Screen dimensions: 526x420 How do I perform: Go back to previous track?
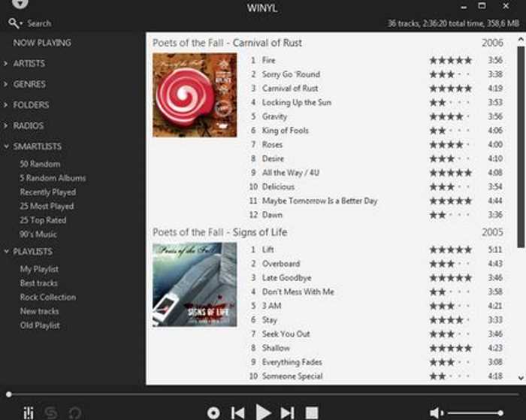click(x=238, y=413)
